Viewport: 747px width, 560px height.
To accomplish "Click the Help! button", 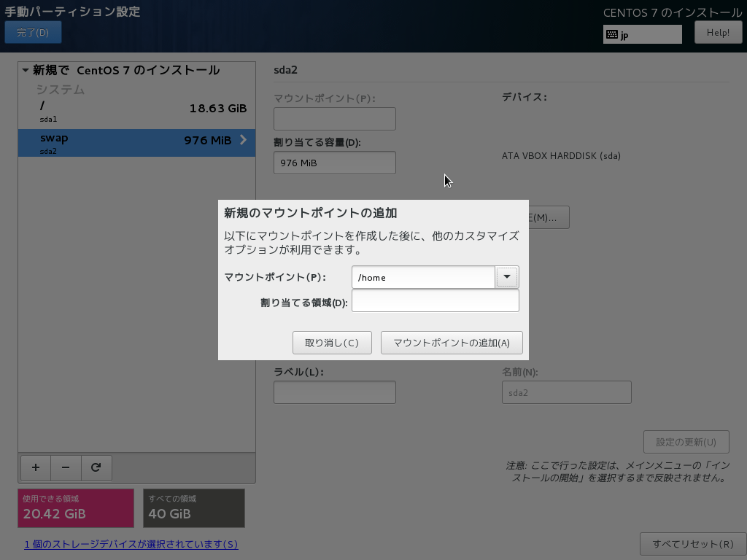I will [718, 31].
